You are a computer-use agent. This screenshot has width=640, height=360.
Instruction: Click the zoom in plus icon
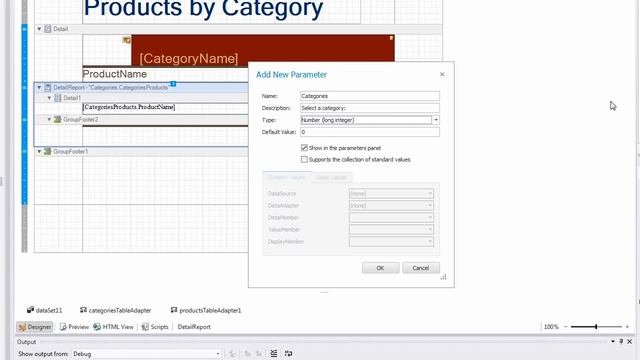coord(627,327)
